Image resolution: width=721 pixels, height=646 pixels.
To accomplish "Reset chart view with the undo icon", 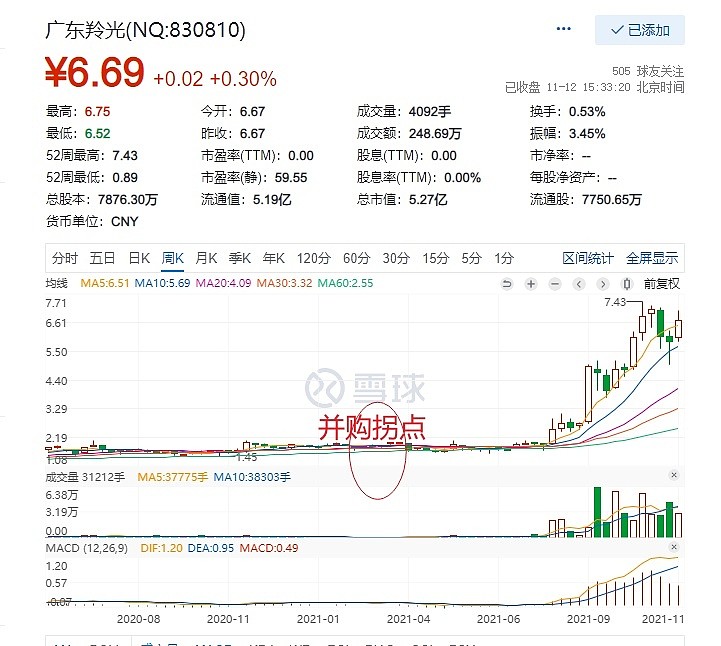I will coord(507,284).
